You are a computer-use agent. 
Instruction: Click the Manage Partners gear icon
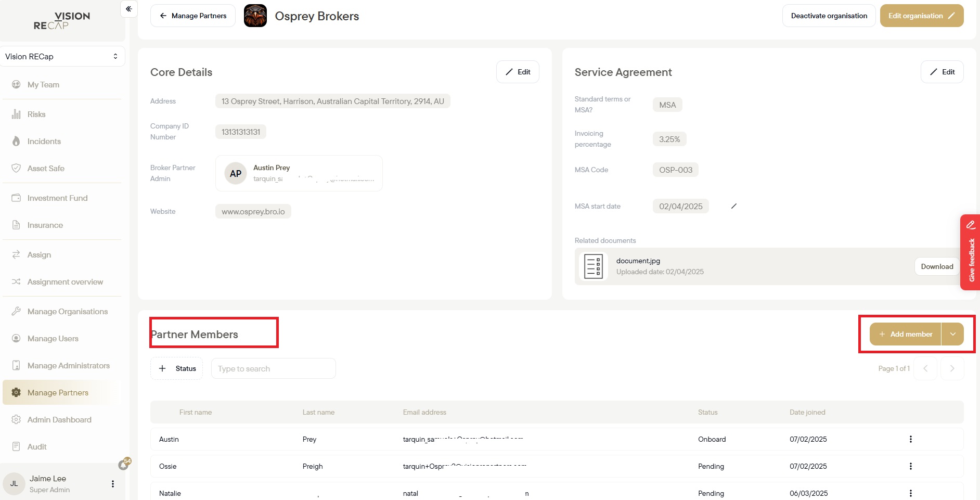coord(16,392)
